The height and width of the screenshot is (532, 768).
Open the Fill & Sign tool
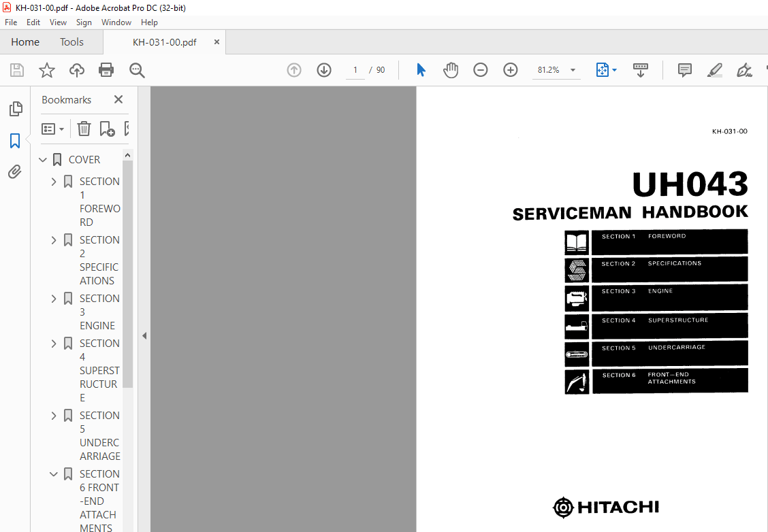tap(744, 69)
